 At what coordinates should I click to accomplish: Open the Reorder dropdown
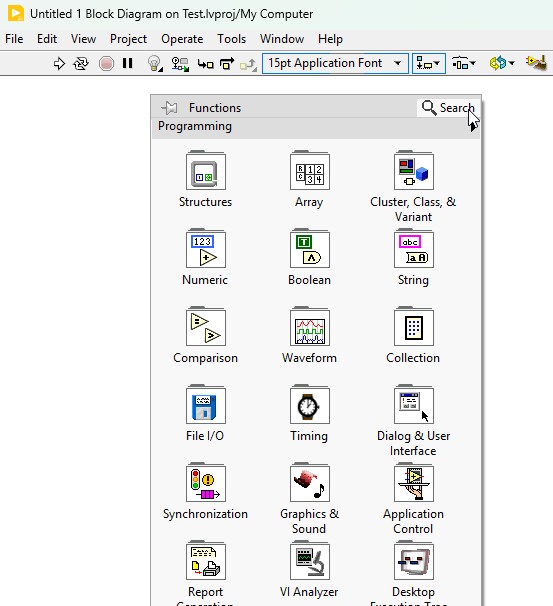pos(502,63)
